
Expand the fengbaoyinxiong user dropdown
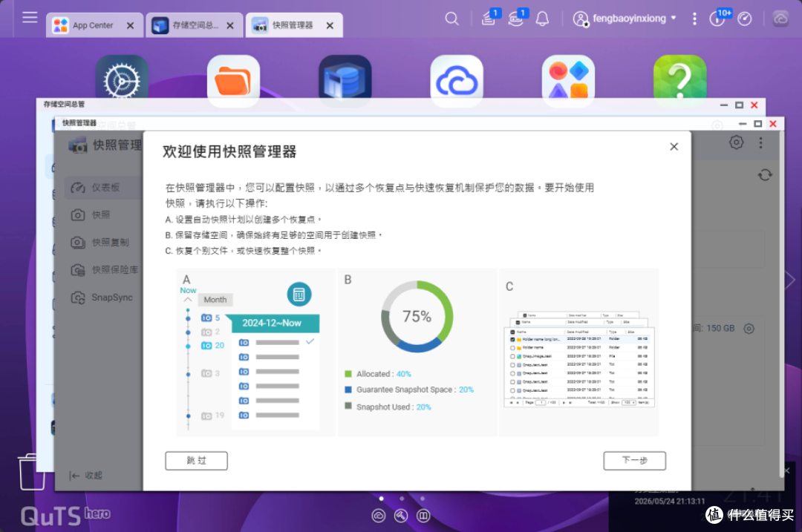[x=625, y=19]
